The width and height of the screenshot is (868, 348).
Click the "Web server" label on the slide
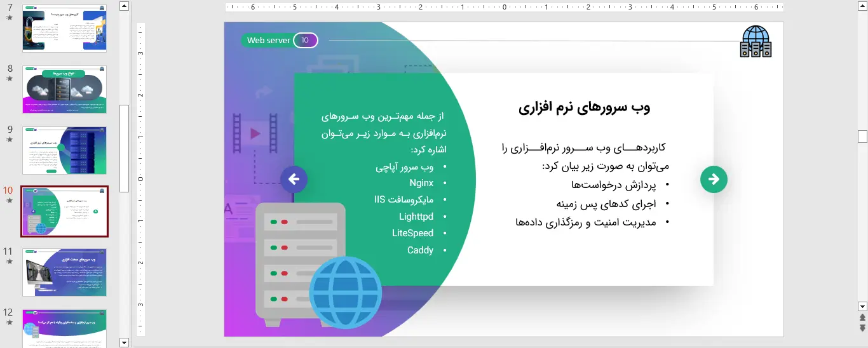268,40
